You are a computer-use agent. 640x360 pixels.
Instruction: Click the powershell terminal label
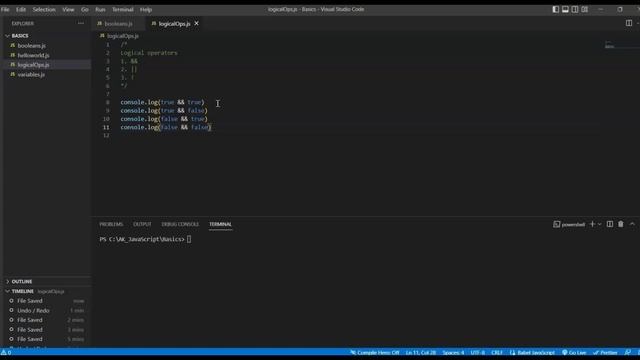pyautogui.click(x=569, y=224)
